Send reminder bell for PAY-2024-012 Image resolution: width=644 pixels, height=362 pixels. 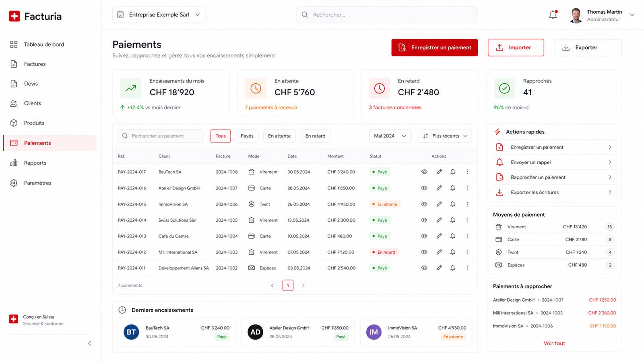[x=453, y=252]
